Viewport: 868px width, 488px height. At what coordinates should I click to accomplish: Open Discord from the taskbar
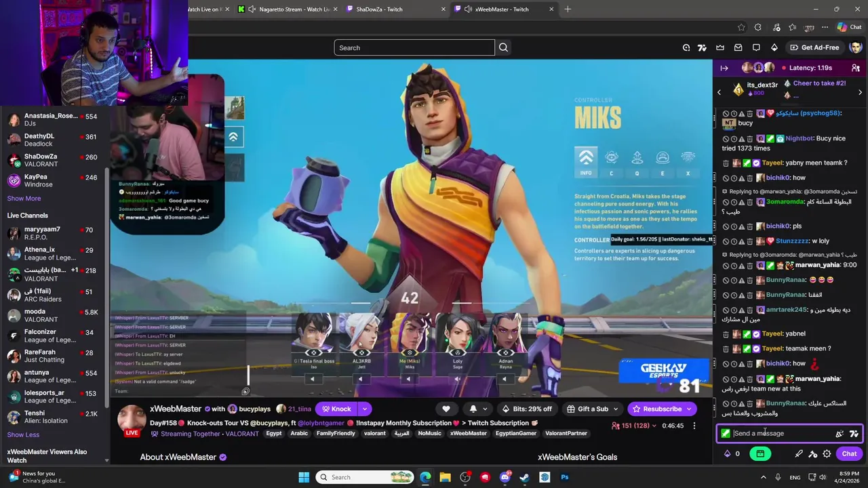tap(505, 477)
